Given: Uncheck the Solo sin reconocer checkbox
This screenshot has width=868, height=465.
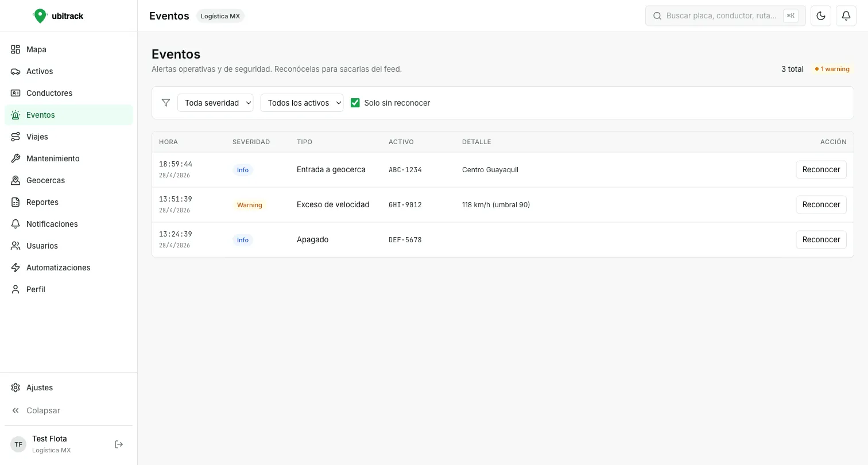Looking at the screenshot, I should coord(355,103).
